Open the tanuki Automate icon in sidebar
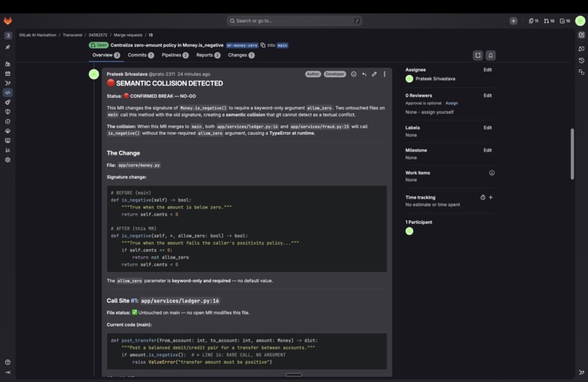This screenshot has width=588, height=382. click(7, 83)
